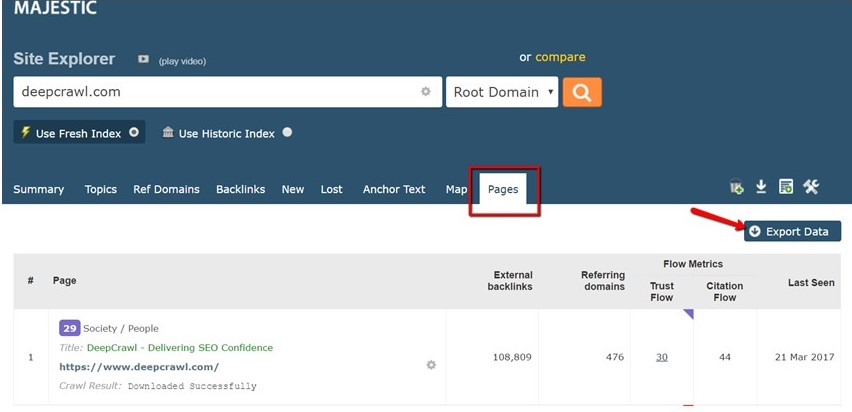Open the gear icon inside search field
This screenshot has height=412, width=852.
(426, 92)
